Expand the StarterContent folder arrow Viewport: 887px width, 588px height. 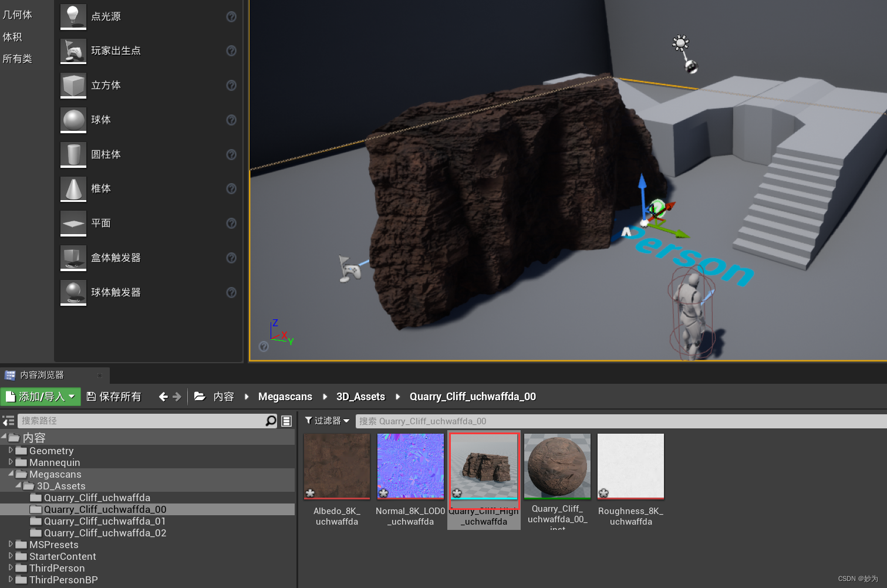tap(11, 556)
